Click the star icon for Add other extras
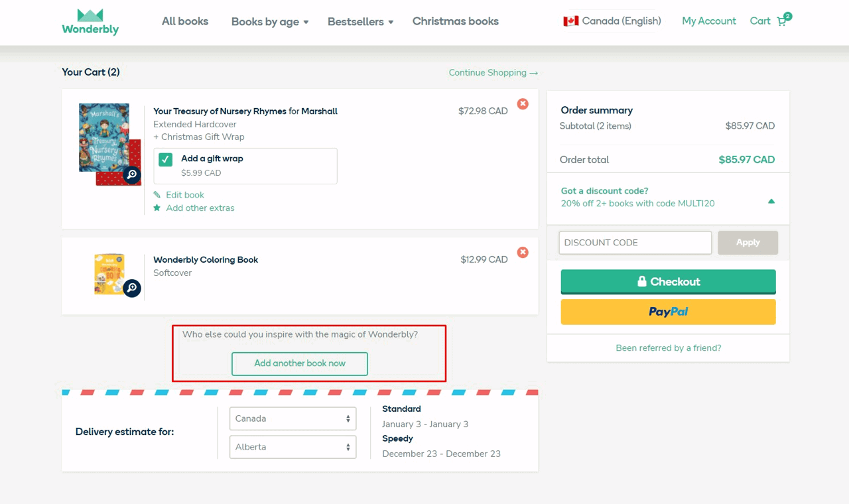Viewport: 849px width, 504px height. 157,208
